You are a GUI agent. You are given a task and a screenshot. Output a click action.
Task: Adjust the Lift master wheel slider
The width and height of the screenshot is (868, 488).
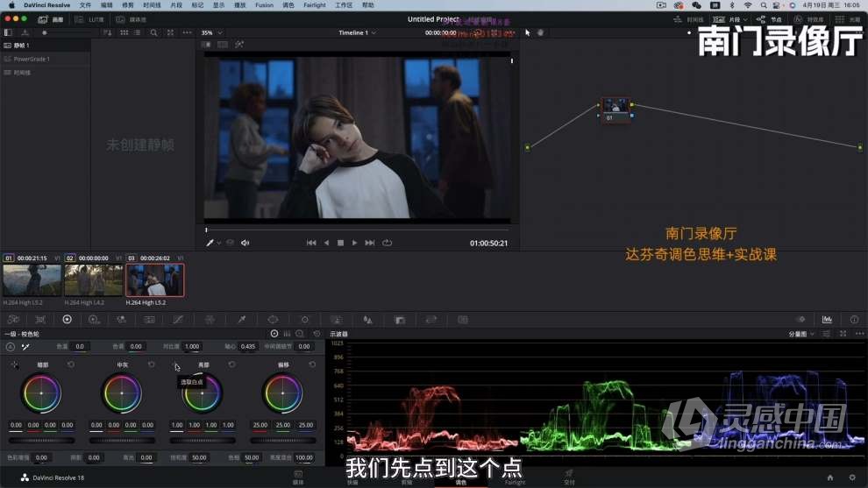pos(41,441)
